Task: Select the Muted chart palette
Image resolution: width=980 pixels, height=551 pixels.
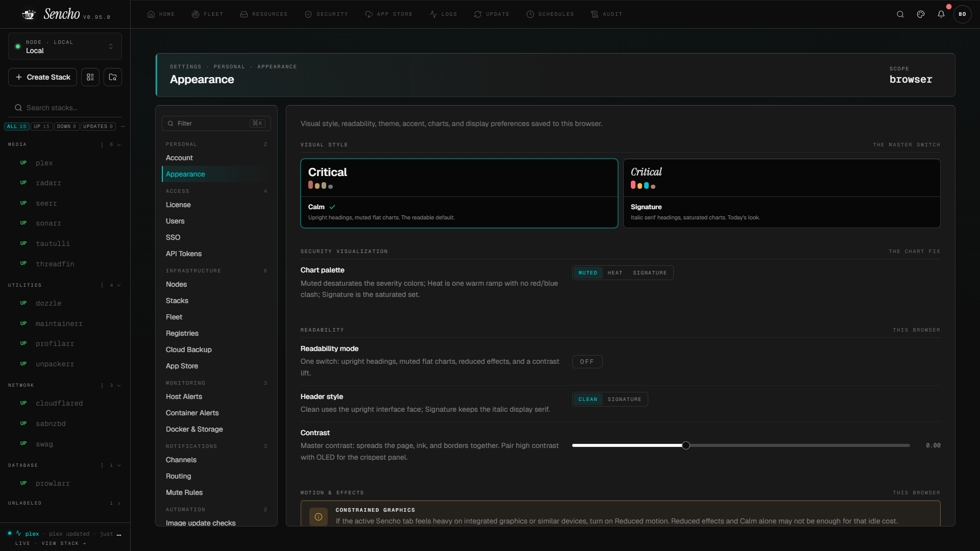Action: (587, 273)
